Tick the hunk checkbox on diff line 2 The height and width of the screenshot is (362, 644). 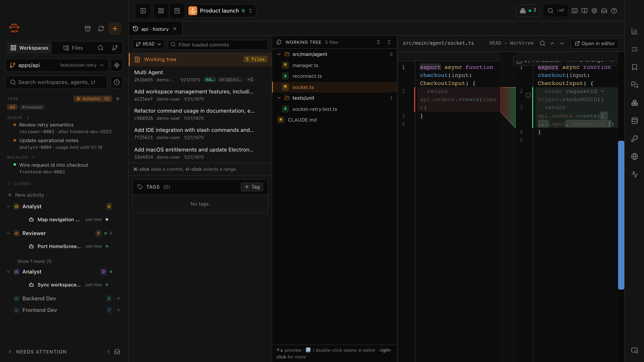(x=528, y=95)
